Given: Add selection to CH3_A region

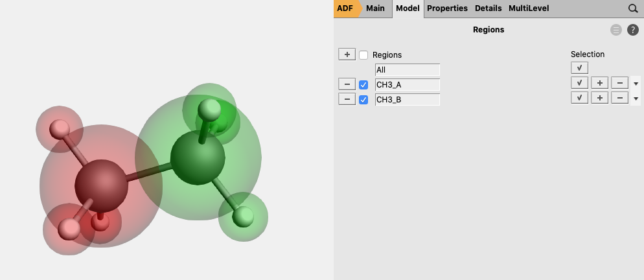Looking at the screenshot, I should click(599, 83).
